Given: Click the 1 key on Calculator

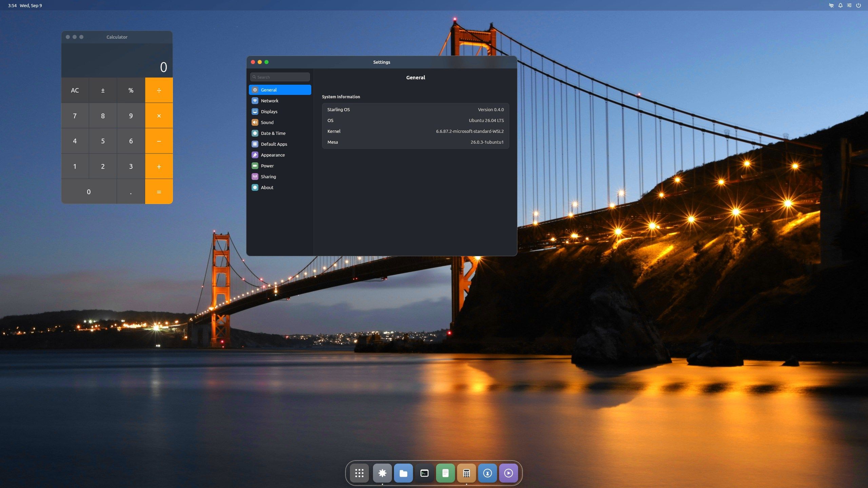Looking at the screenshot, I should pos(75,166).
